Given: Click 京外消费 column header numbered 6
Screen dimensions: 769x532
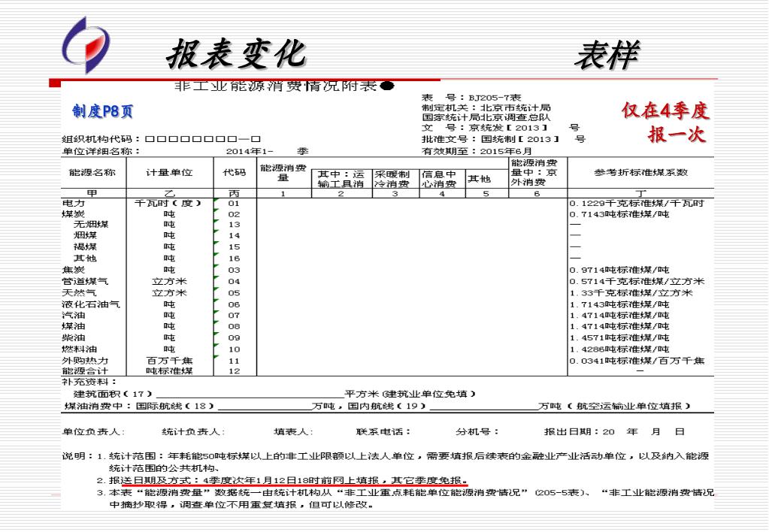Looking at the screenshot, I should (534, 173).
